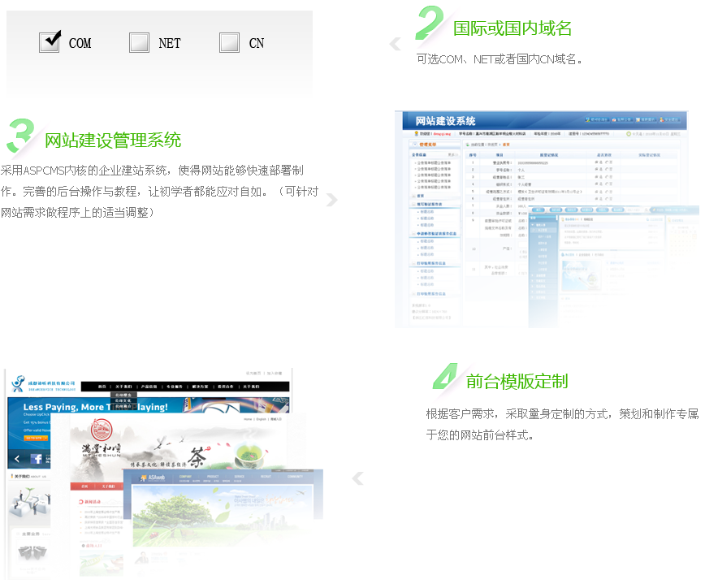Click the round red tea brand seal logo

(x=101, y=430)
